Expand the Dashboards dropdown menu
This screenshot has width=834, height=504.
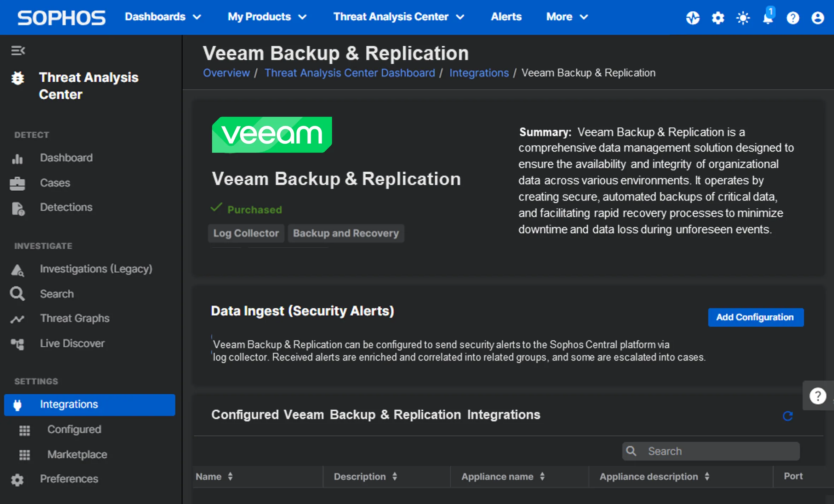(163, 17)
